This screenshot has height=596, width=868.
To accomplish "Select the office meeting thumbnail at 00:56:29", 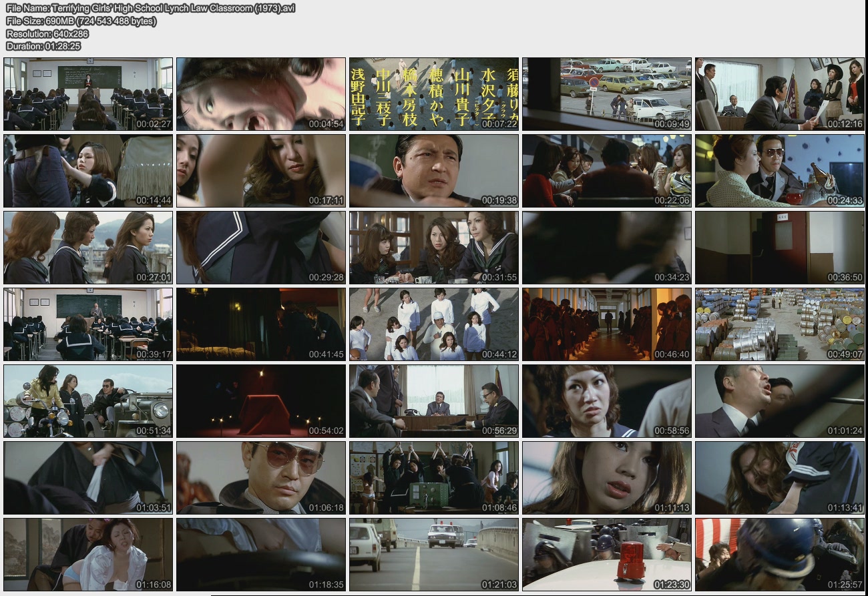I will (x=433, y=401).
